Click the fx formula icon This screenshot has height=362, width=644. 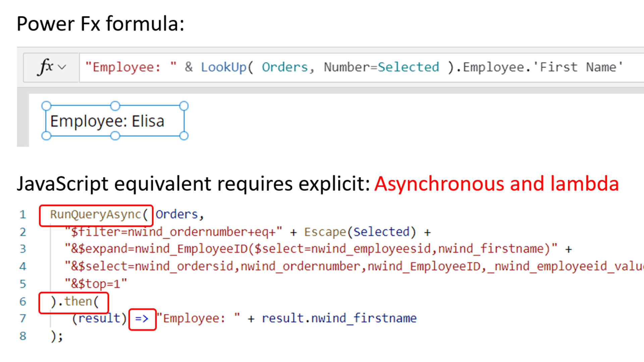click(x=46, y=67)
